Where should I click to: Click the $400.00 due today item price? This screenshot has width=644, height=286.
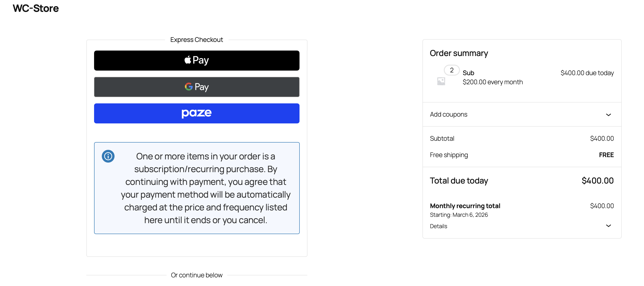pyautogui.click(x=587, y=73)
